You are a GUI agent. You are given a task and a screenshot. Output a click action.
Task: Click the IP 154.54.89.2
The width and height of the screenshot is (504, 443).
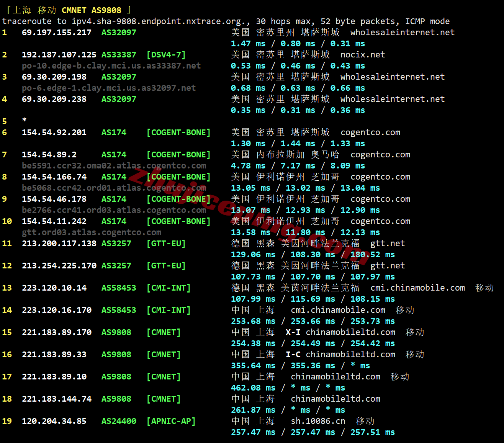pos(49,155)
